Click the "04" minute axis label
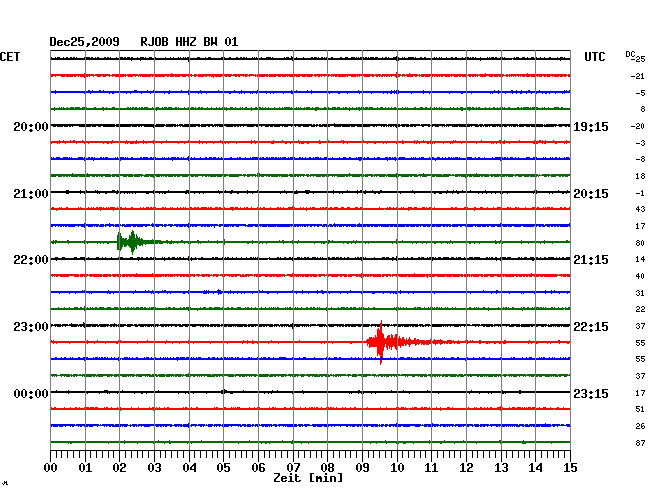This screenshot has width=650, height=494. (x=189, y=468)
